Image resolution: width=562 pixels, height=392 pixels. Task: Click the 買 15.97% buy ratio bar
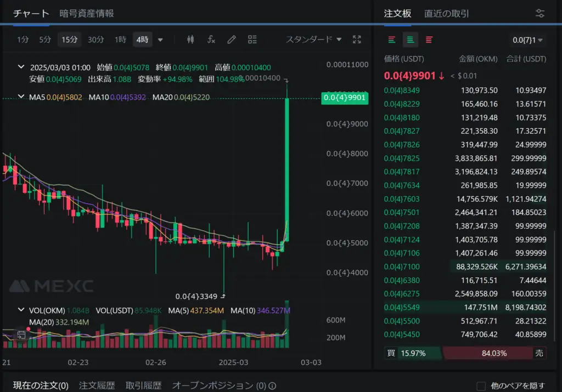pyautogui.click(x=412, y=353)
